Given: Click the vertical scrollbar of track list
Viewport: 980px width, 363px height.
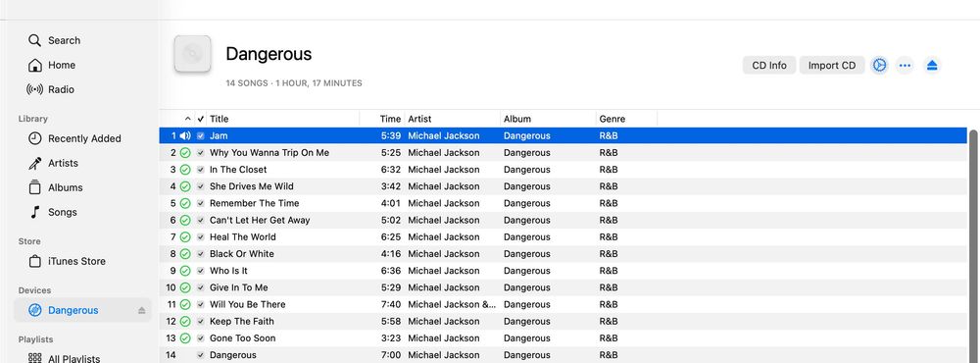Looking at the screenshot, I should click(x=972, y=246).
